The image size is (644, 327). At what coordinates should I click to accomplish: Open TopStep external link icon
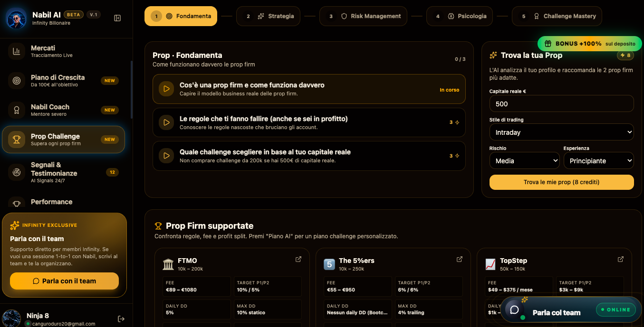pyautogui.click(x=621, y=259)
